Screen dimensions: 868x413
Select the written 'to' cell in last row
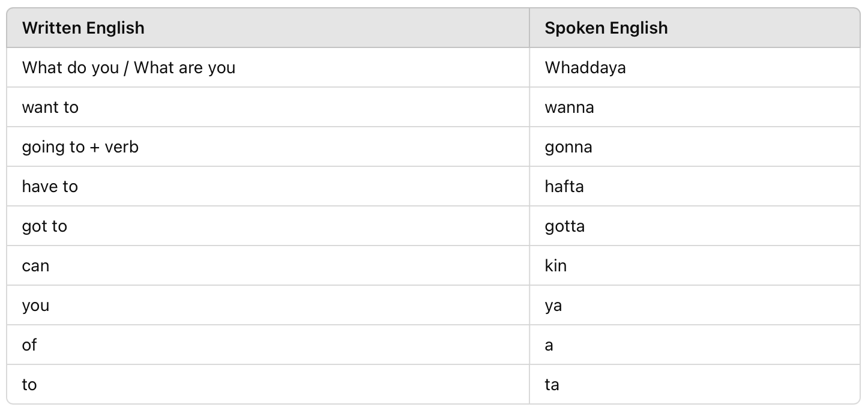268,384
